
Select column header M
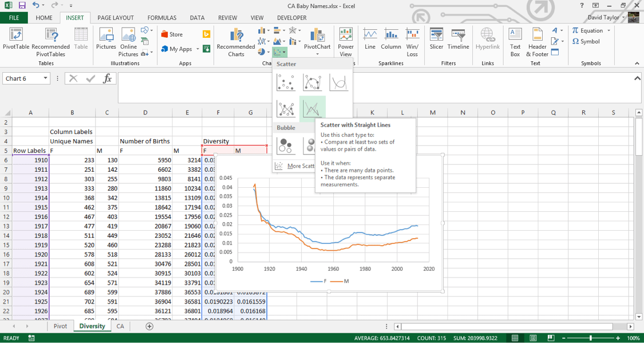[433, 113]
